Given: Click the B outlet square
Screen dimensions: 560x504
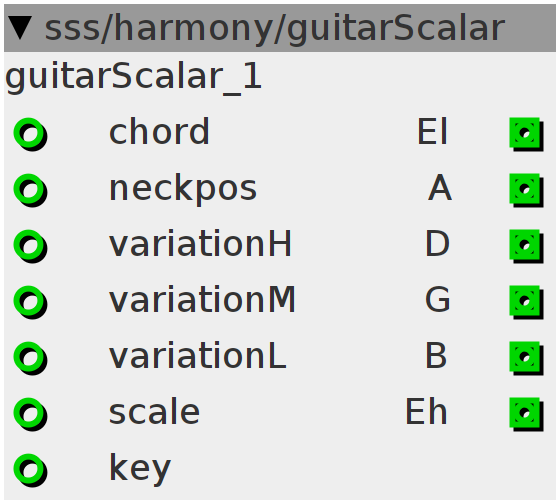Looking at the screenshot, I should tap(526, 358).
